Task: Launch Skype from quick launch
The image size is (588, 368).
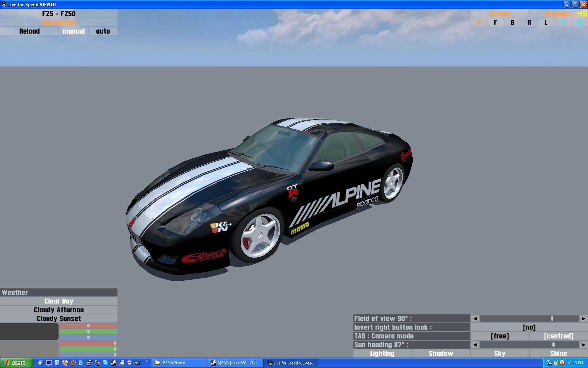Action: (105, 363)
